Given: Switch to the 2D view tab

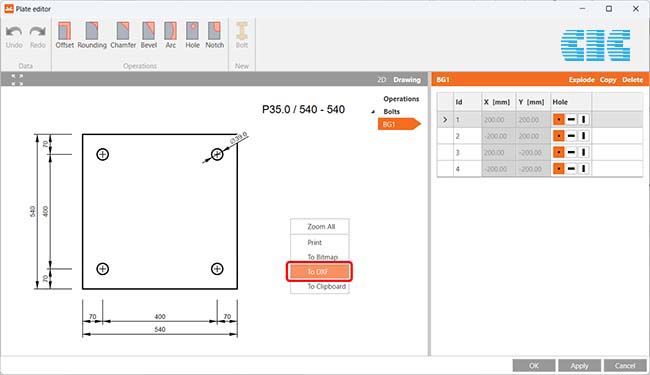Looking at the screenshot, I should click(381, 80).
